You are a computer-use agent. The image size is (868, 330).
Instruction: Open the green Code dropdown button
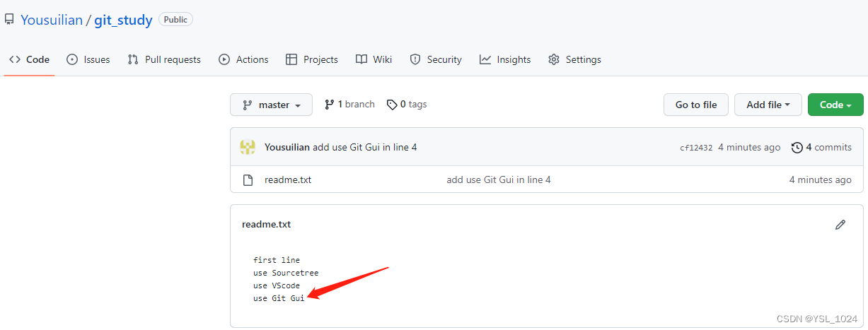point(835,105)
